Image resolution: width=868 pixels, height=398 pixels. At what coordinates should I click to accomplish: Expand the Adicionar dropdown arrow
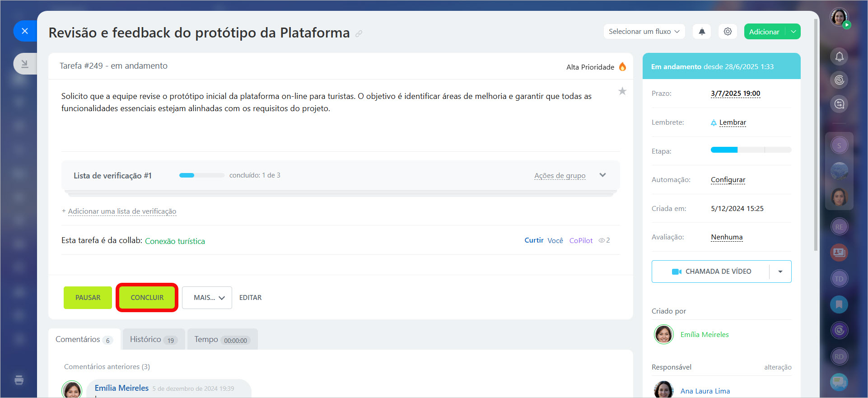(793, 32)
